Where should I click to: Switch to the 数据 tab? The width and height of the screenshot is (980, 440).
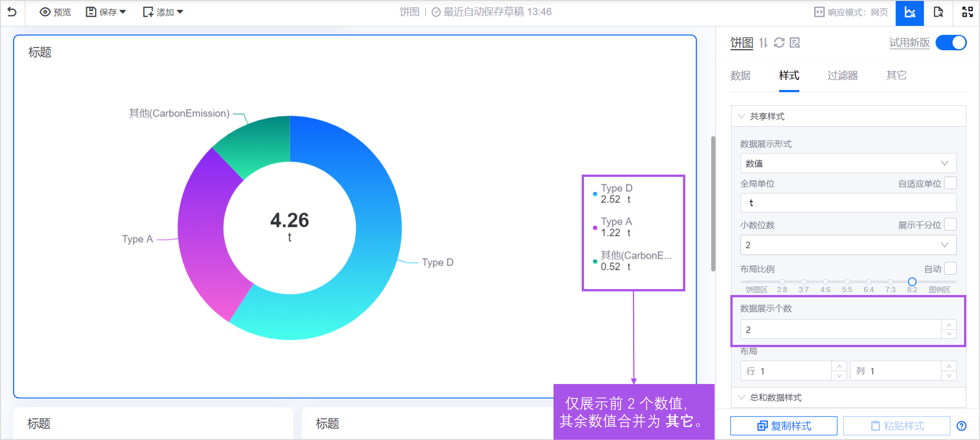pyautogui.click(x=740, y=75)
